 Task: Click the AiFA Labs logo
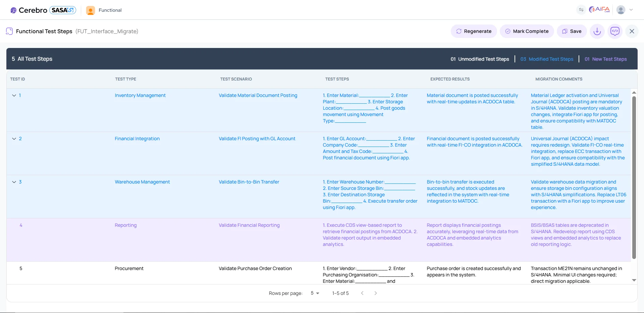pos(599,10)
